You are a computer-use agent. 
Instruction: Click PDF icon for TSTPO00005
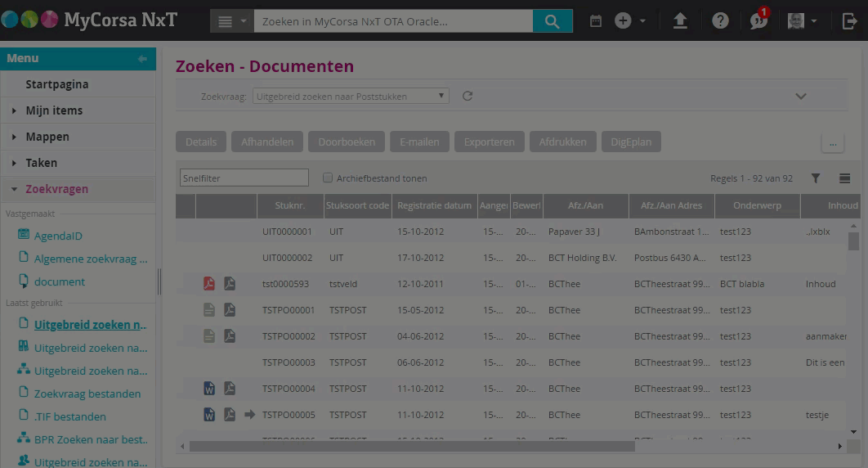[229, 414]
